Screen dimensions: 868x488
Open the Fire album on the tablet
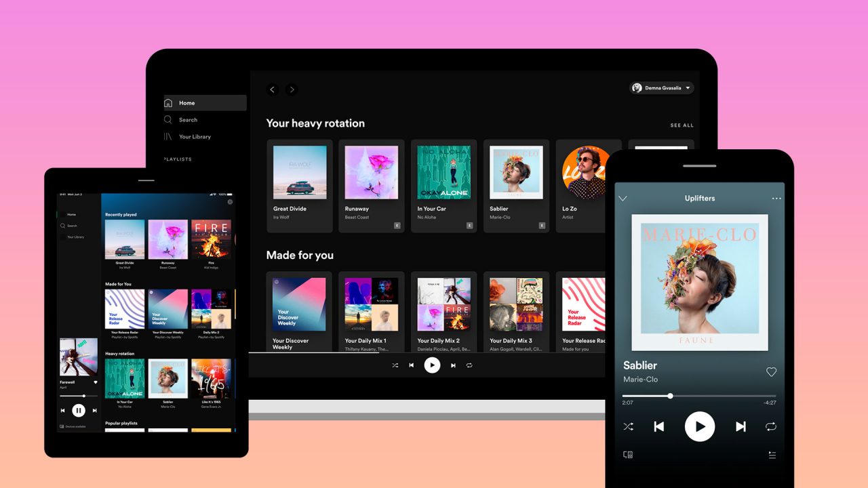point(211,244)
